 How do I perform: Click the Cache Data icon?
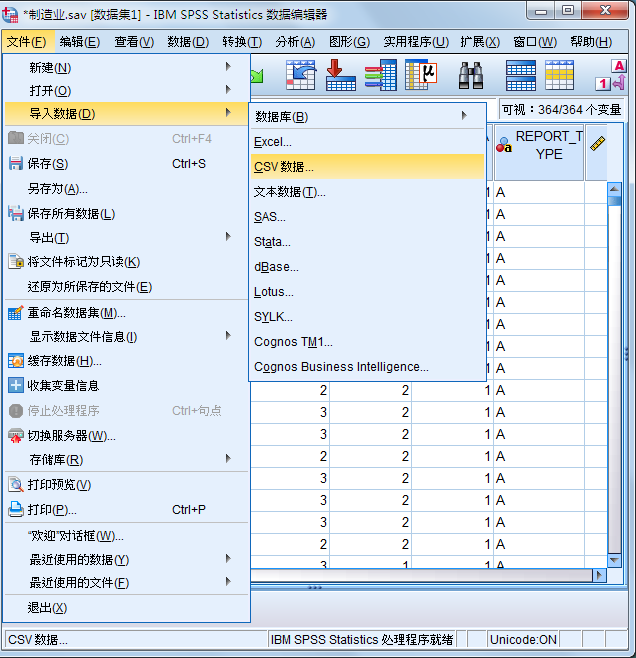point(16,361)
